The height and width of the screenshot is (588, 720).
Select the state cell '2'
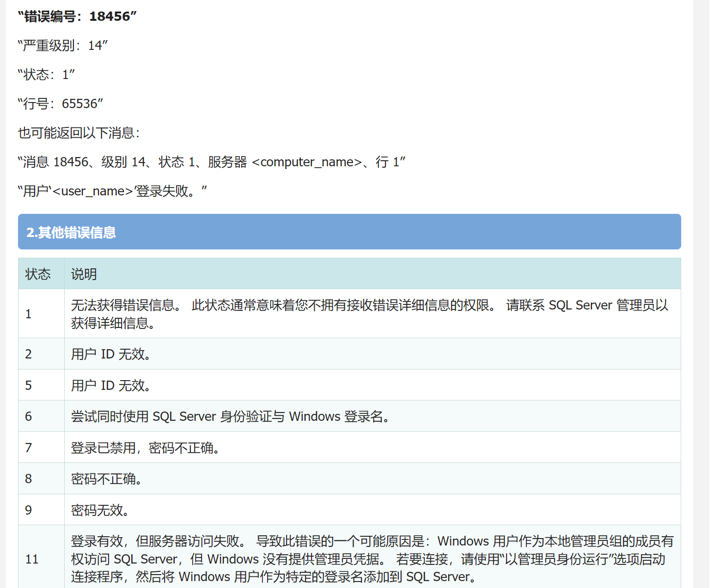41,354
